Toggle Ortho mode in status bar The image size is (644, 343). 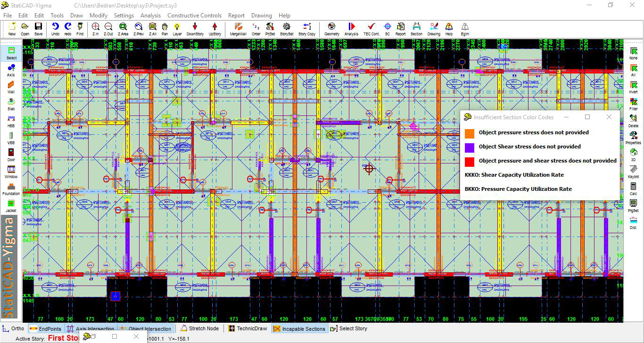(13, 329)
